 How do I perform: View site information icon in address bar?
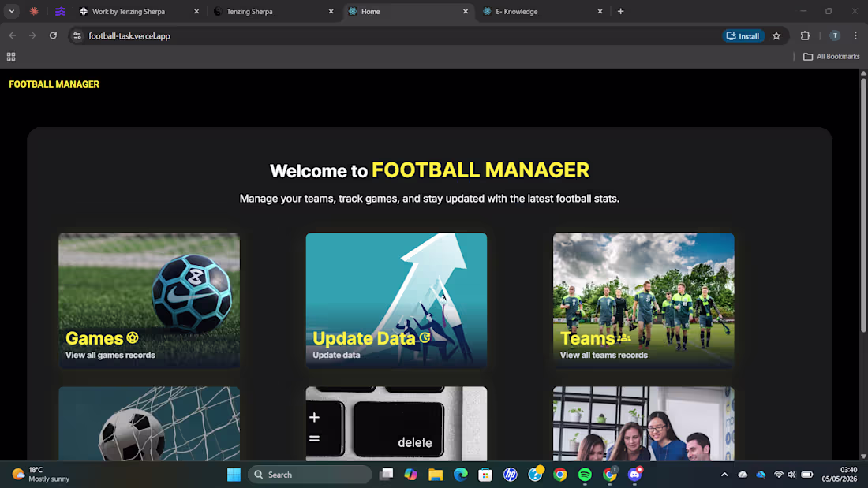(x=77, y=36)
